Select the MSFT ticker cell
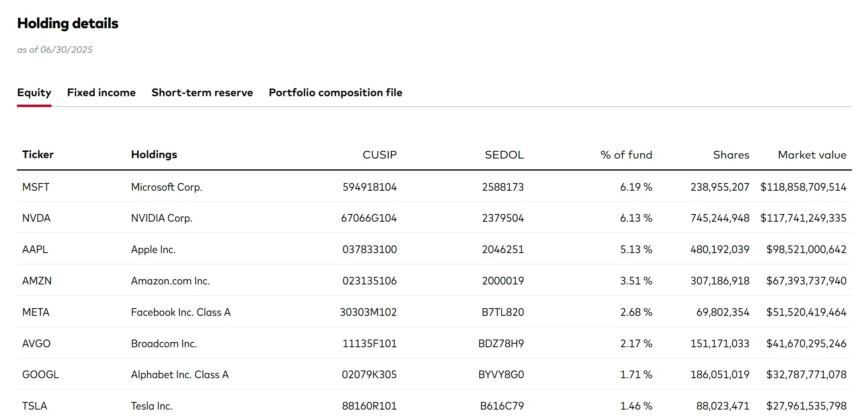Screen dimensions: 868x416 (x=36, y=187)
